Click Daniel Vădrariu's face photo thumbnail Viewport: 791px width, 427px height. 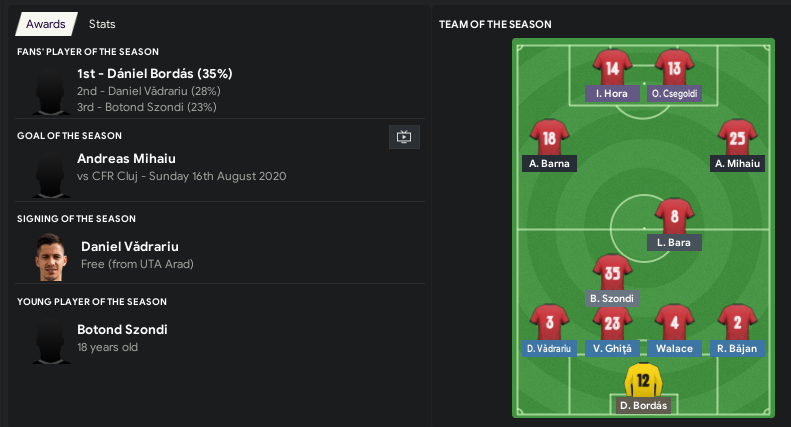click(51, 257)
